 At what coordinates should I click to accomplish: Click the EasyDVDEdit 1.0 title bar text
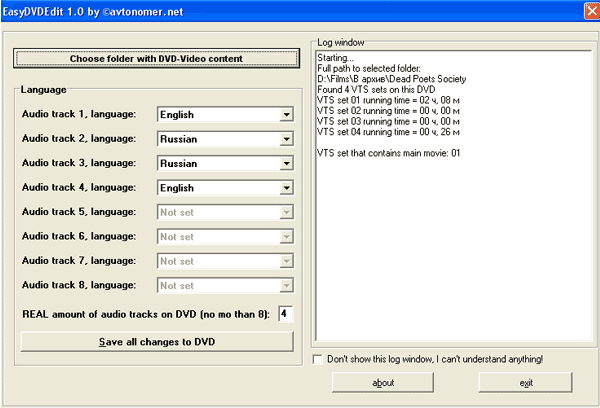93,11
